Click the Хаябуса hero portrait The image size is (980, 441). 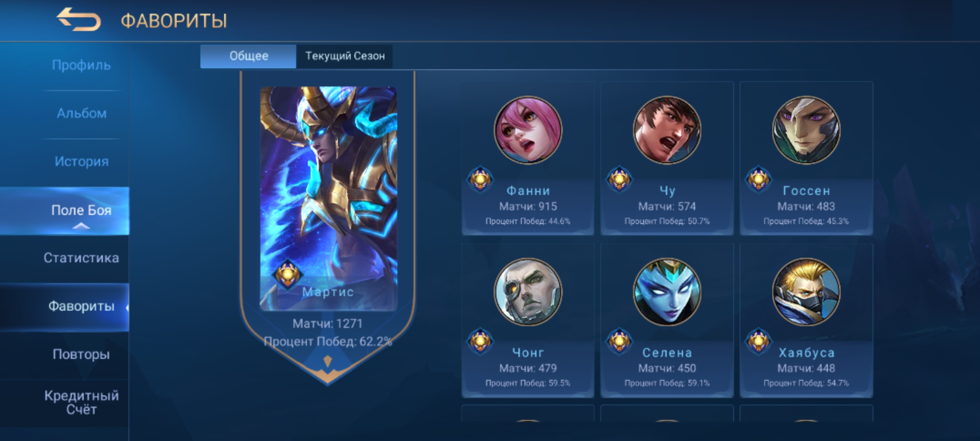tap(806, 292)
